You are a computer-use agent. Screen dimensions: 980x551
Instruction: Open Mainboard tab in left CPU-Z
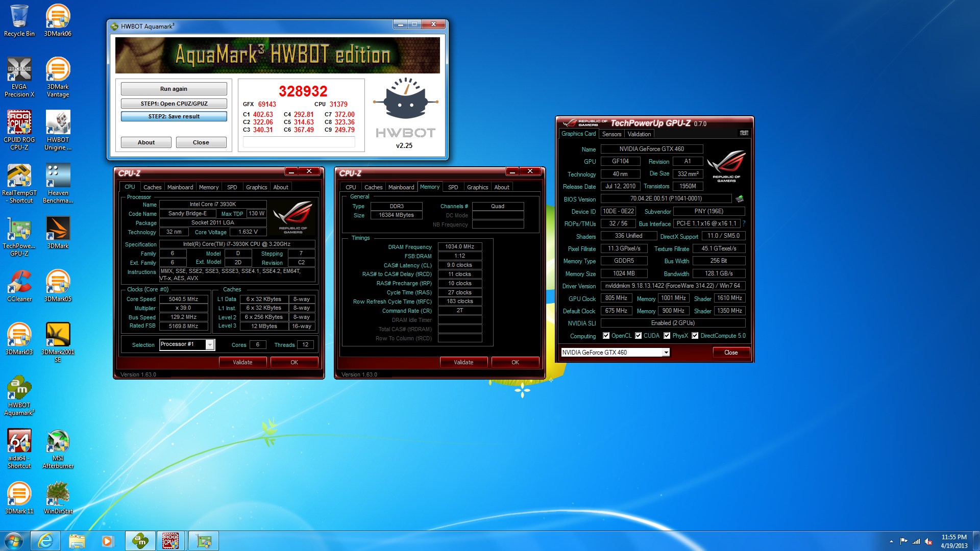tap(180, 187)
